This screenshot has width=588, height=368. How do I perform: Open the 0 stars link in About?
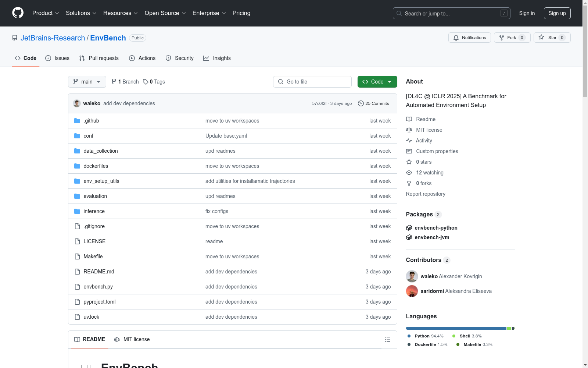point(419,162)
